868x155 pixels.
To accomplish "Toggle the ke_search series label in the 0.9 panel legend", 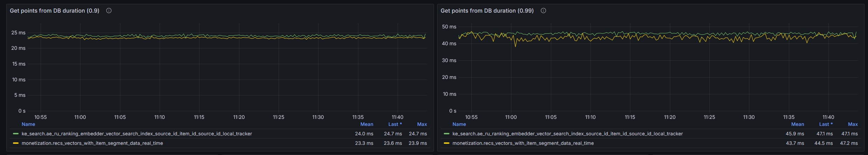I will coord(136,134).
